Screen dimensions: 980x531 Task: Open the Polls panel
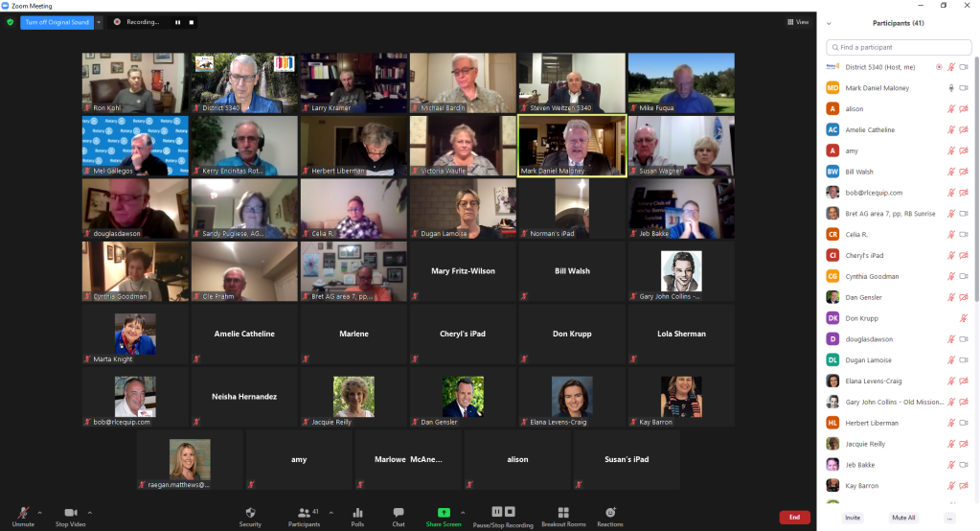tap(357, 513)
